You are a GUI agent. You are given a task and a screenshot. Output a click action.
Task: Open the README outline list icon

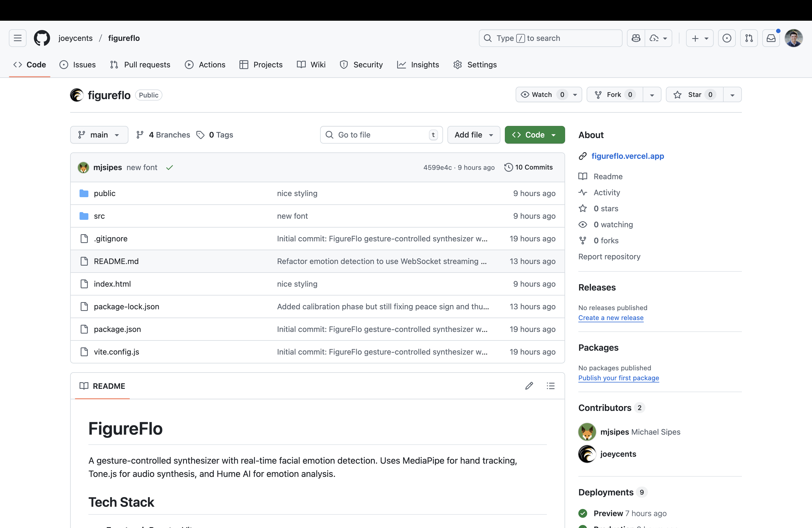pos(551,386)
